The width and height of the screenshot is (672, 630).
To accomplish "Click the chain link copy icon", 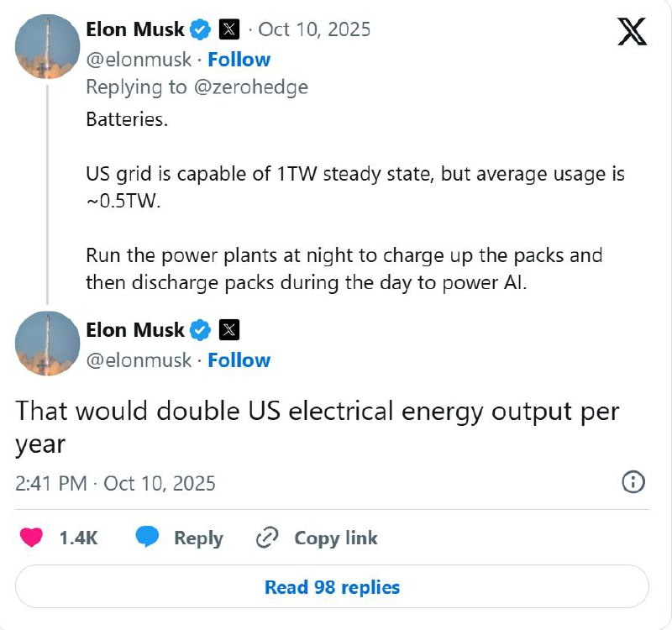I will pyautogui.click(x=267, y=538).
